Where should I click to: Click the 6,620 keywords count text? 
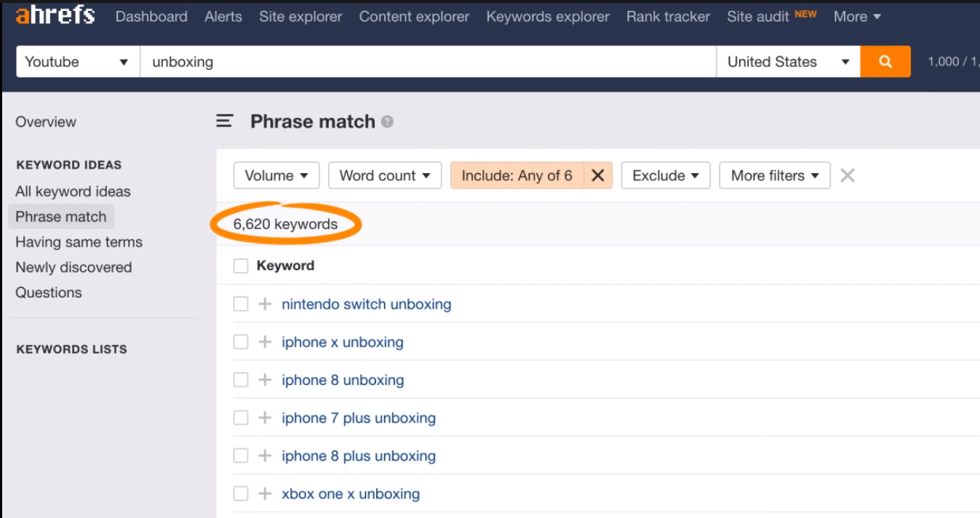[x=285, y=224]
